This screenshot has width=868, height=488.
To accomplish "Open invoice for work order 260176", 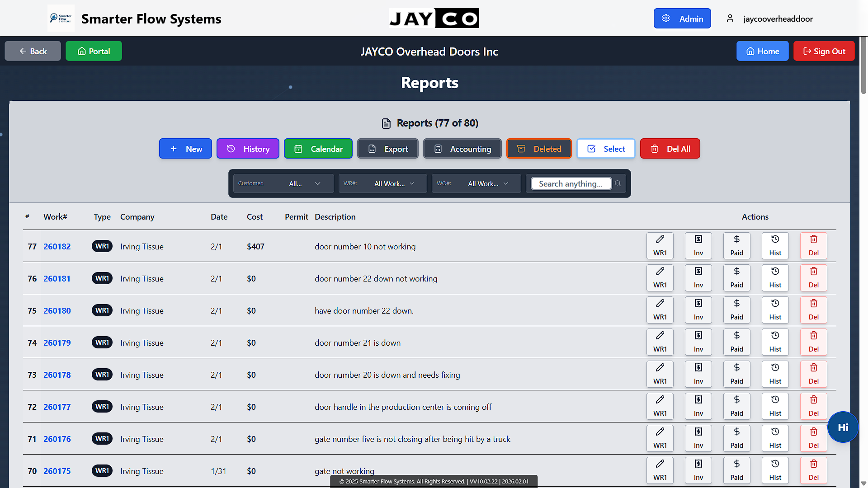I will (x=698, y=438).
